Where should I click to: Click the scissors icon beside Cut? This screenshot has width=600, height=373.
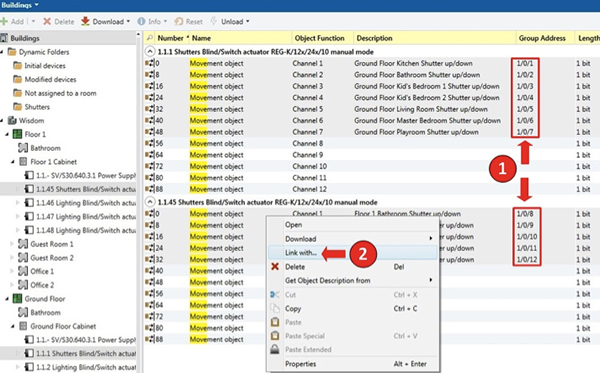click(275, 295)
